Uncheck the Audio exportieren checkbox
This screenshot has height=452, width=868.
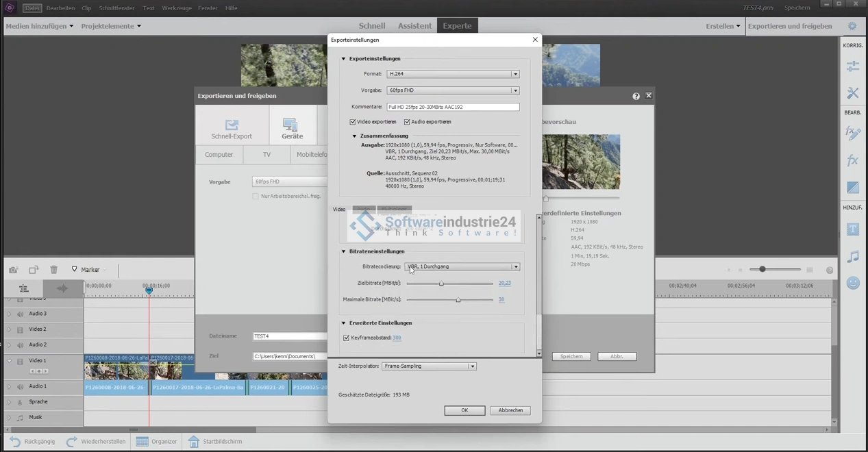(x=407, y=122)
